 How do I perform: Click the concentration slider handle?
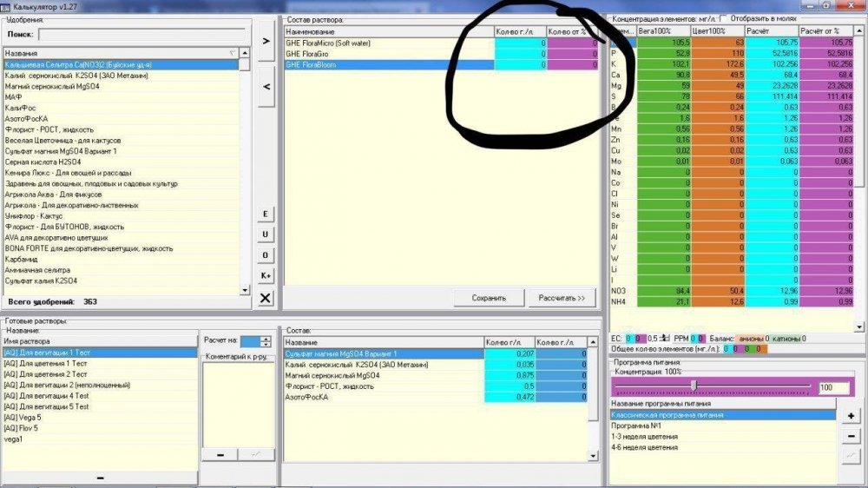[694, 385]
